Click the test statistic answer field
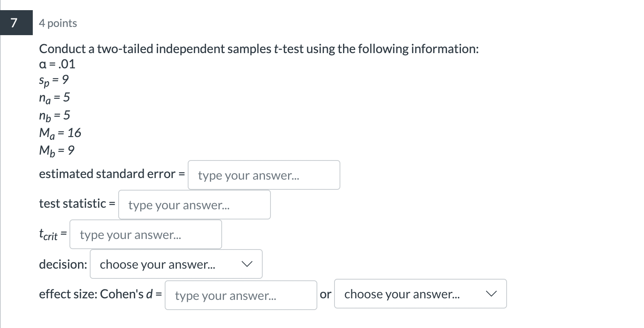 [194, 205]
